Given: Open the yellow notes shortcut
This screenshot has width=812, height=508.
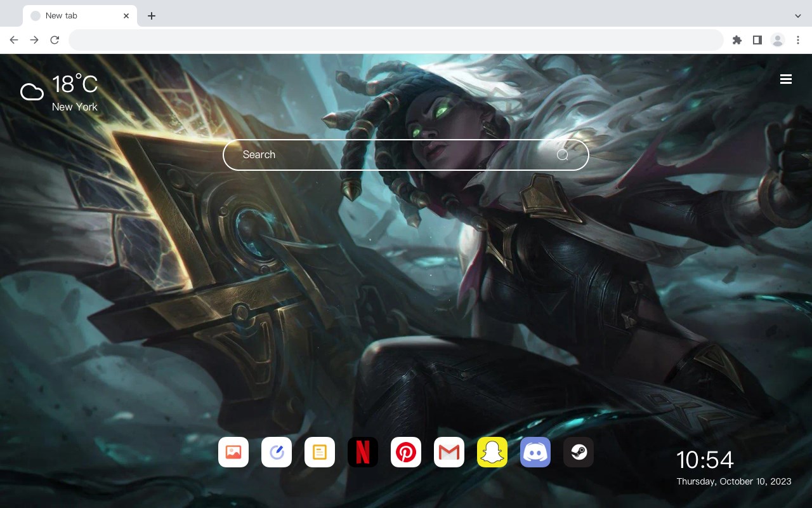Looking at the screenshot, I should coord(320,452).
